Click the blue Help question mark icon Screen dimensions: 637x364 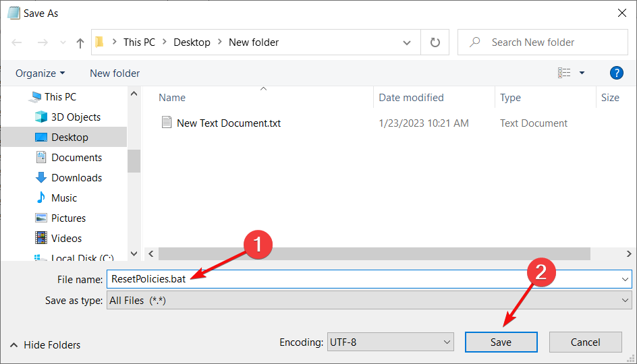pyautogui.click(x=615, y=73)
